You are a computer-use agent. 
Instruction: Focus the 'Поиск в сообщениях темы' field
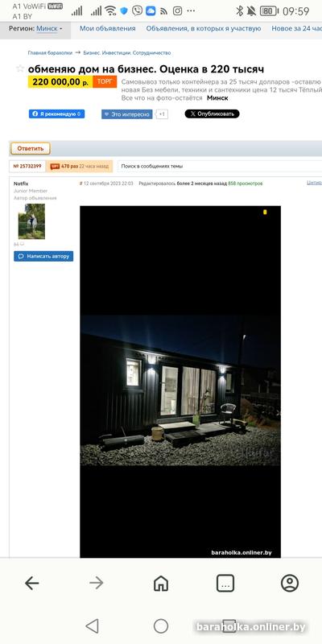[220, 167]
